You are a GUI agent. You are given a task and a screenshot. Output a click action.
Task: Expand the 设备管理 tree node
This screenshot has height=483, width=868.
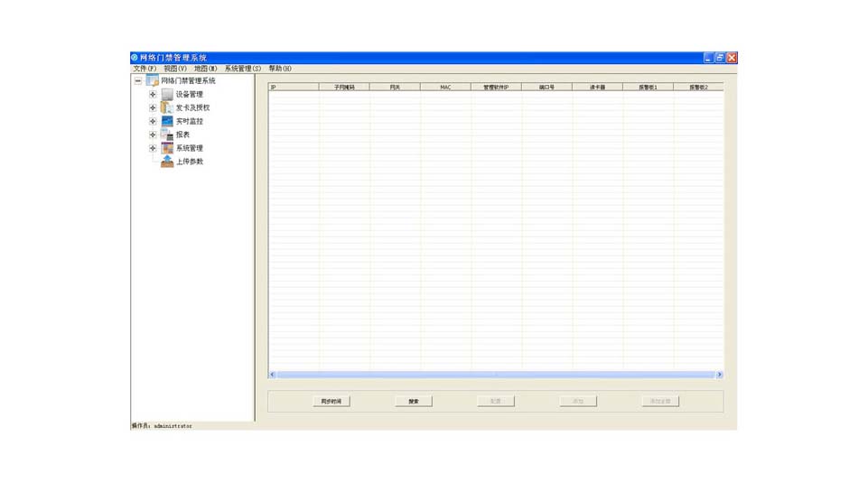point(153,94)
